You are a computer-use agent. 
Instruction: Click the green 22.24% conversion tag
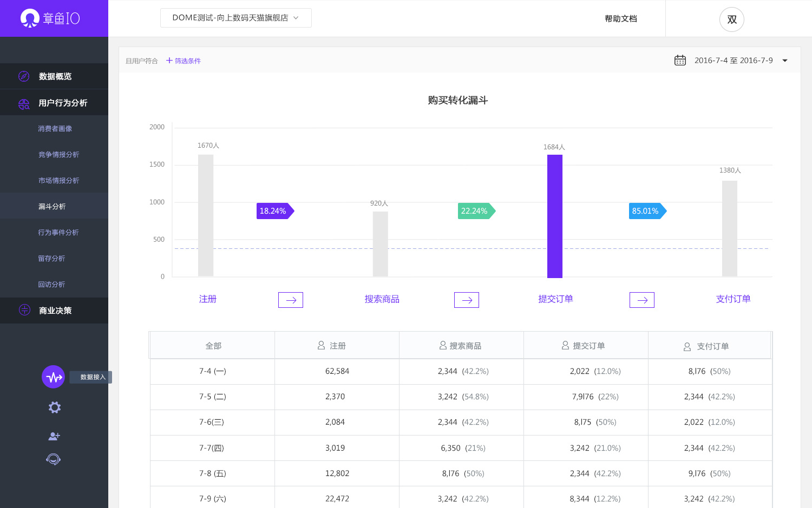[x=476, y=211]
